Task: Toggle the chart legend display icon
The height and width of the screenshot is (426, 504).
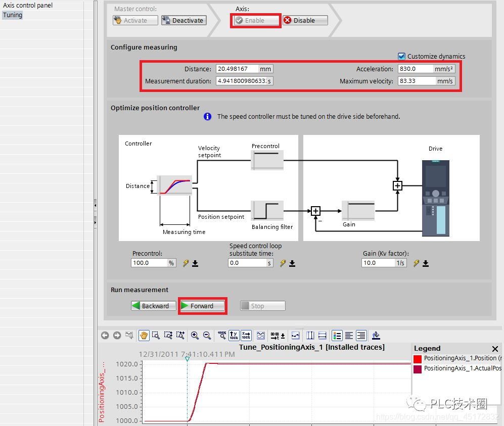Action: tap(337, 336)
